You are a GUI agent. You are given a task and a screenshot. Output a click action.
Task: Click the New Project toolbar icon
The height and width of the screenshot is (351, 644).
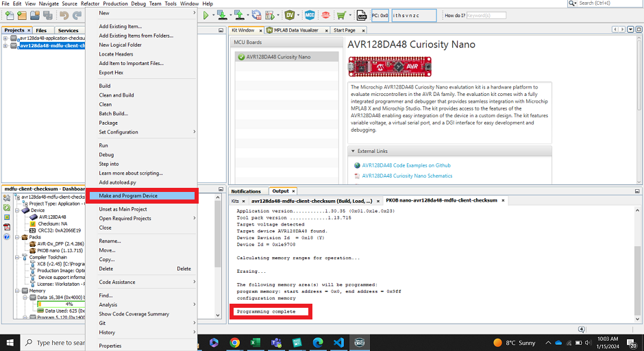[x=22, y=16]
